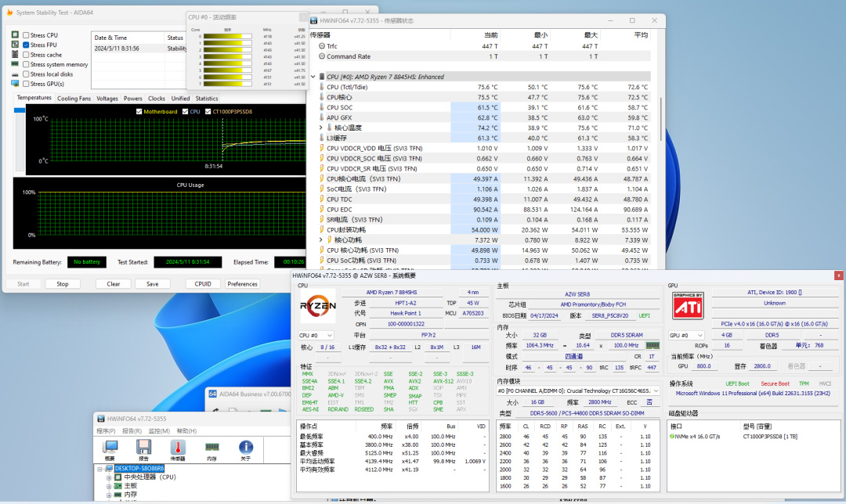Click the 报告 floppy disk report icon
Viewport: 846px width, 504px height.
click(143, 448)
